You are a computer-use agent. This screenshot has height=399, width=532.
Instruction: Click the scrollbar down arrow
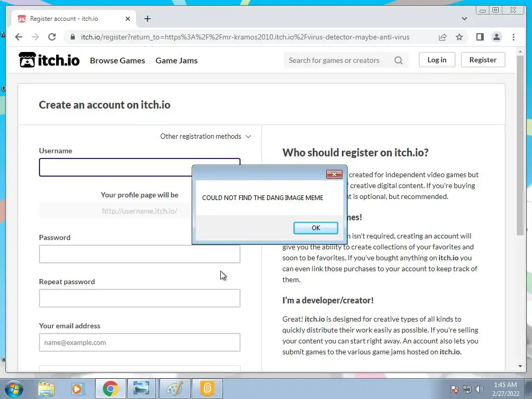tap(521, 366)
